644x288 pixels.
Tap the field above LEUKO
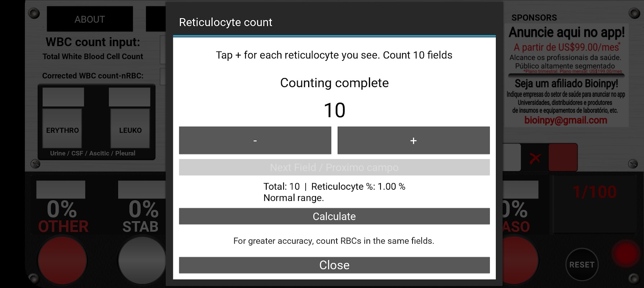point(129,97)
